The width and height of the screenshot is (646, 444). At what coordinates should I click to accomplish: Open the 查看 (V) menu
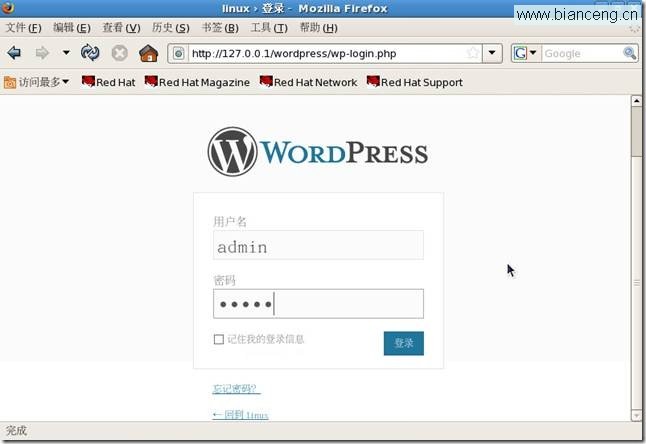121,28
